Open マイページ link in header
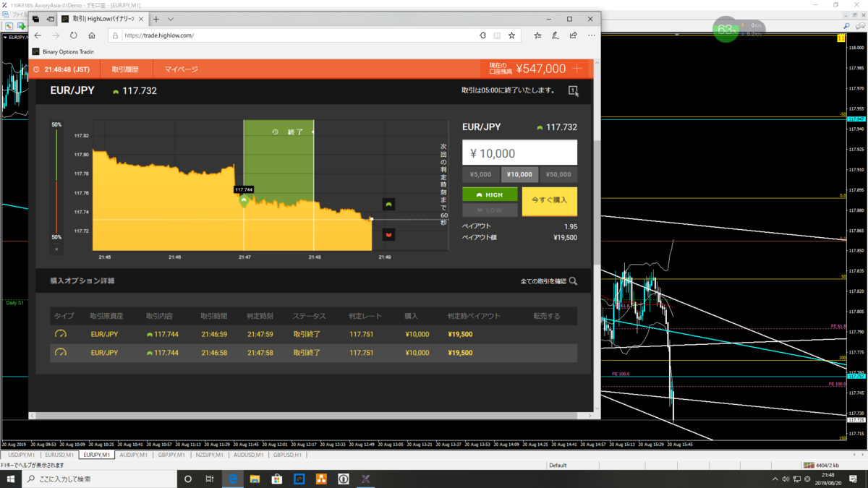This screenshot has width=868, height=488. (181, 69)
